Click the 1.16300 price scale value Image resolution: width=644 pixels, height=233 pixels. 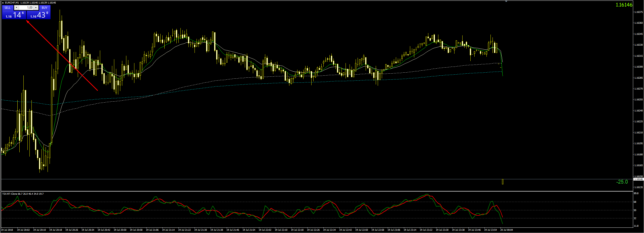639,67
